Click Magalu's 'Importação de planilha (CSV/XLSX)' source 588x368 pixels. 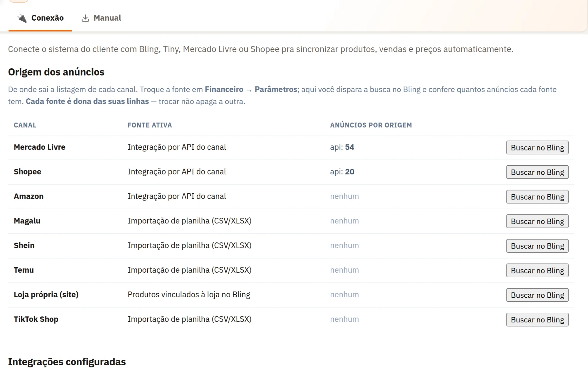click(189, 221)
